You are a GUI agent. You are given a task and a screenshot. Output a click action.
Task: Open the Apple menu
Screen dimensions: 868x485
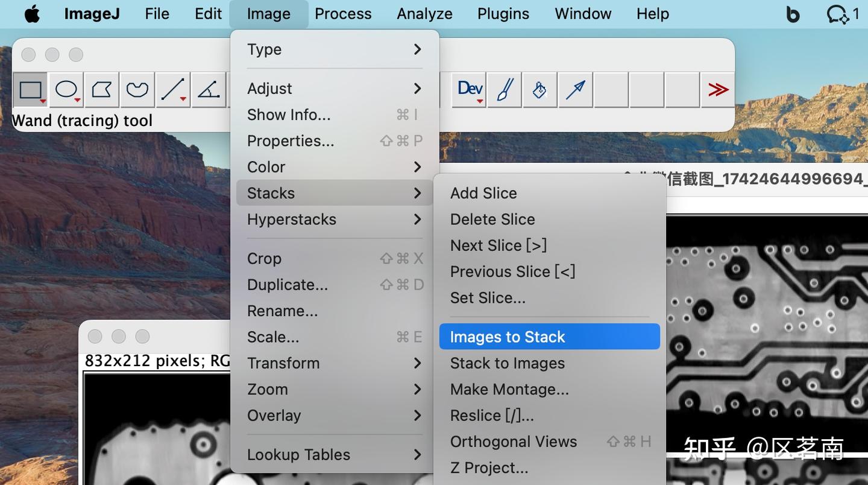[x=32, y=14]
